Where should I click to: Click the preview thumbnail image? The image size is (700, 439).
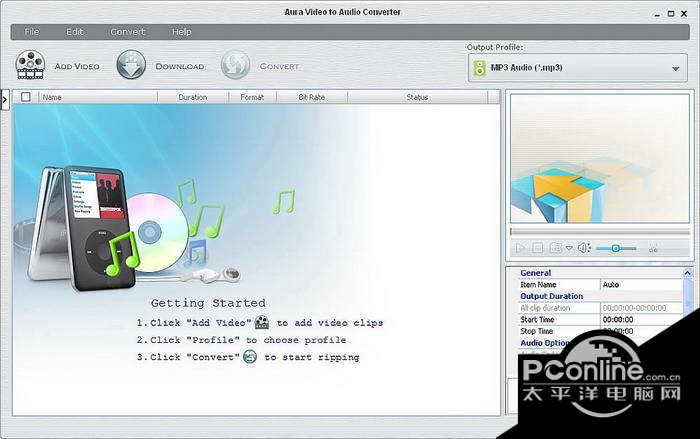(x=600, y=158)
